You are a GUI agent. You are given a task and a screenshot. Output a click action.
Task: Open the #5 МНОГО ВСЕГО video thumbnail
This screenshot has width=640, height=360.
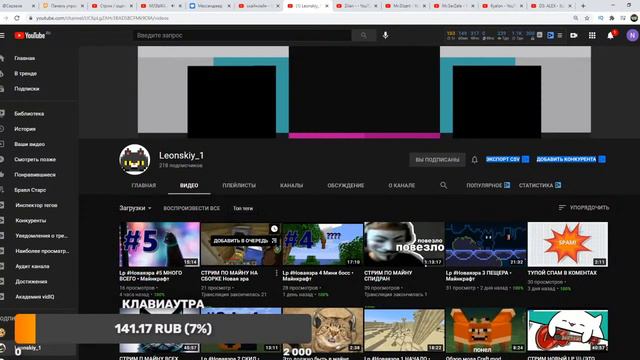click(159, 244)
